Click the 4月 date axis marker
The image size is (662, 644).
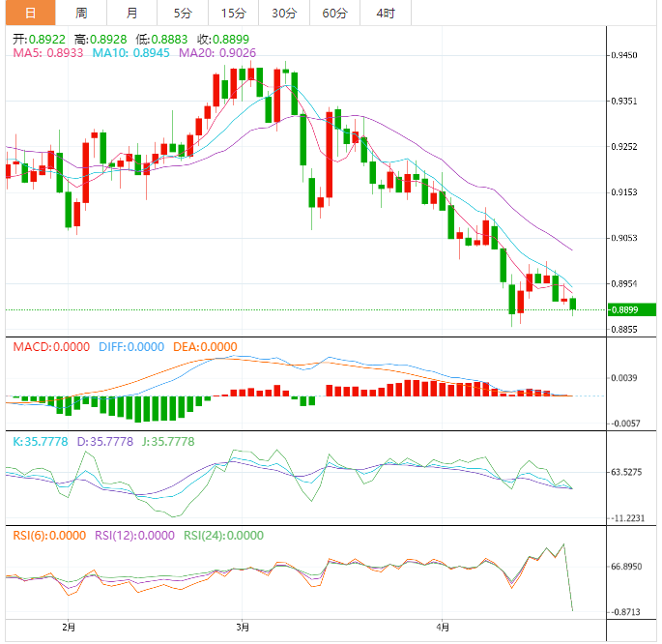pyautogui.click(x=442, y=628)
